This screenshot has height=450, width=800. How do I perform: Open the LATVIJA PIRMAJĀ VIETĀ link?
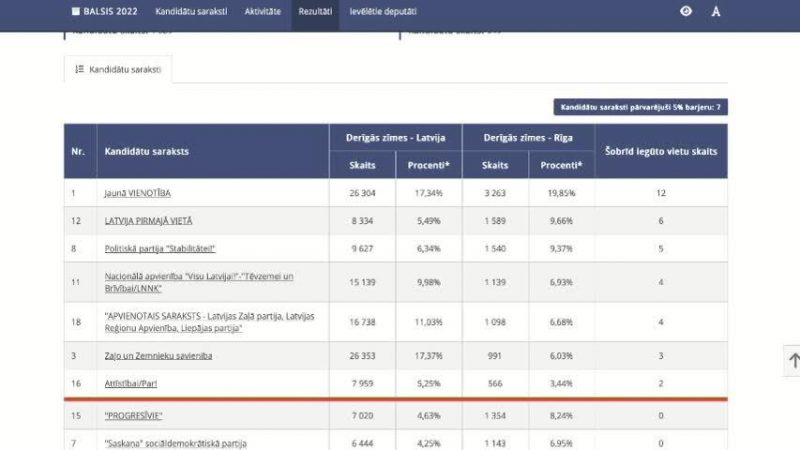[x=148, y=220]
